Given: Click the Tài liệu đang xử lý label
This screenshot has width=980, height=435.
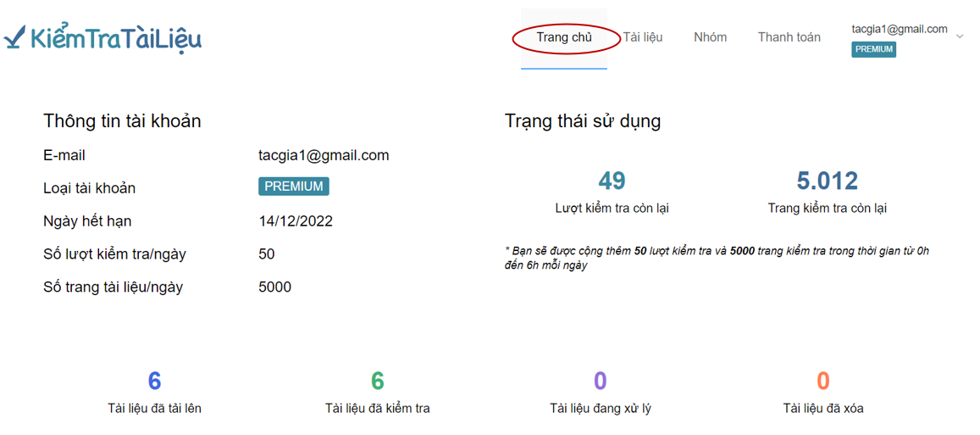Looking at the screenshot, I should coord(600,409).
